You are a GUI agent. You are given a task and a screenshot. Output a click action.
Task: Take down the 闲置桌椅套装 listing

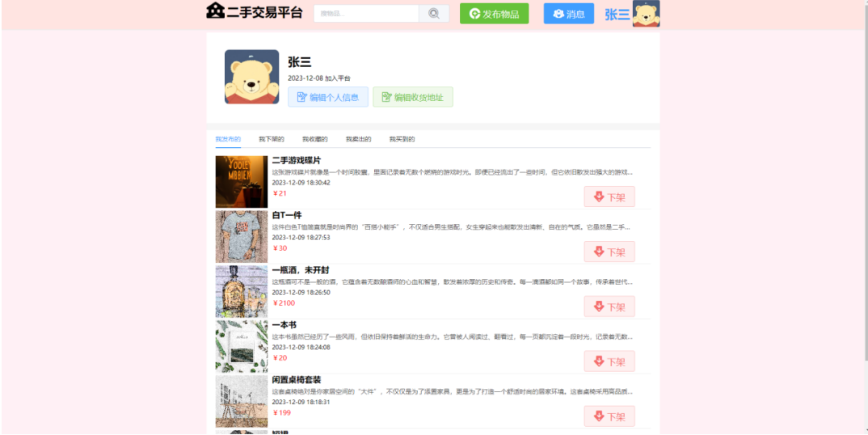click(609, 416)
